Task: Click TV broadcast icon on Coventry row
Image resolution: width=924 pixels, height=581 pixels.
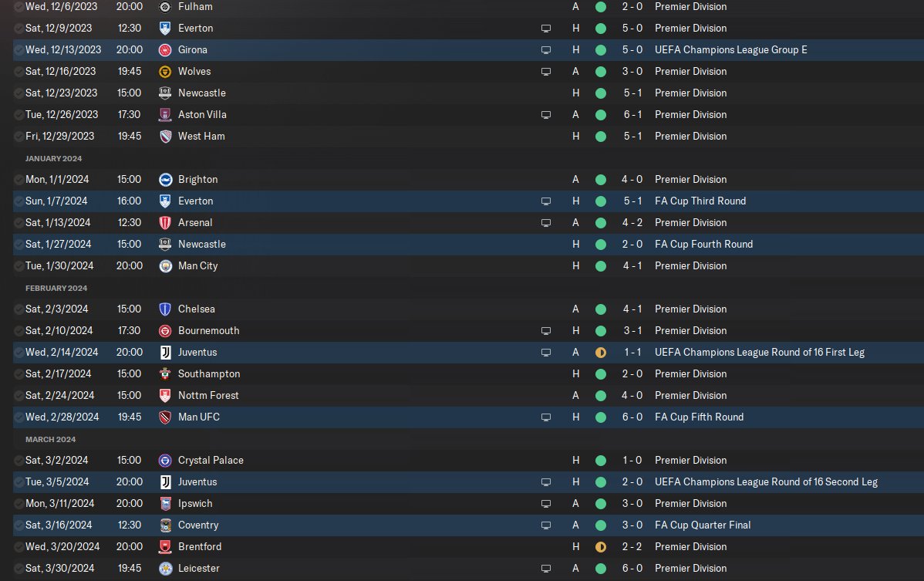Action: point(545,525)
